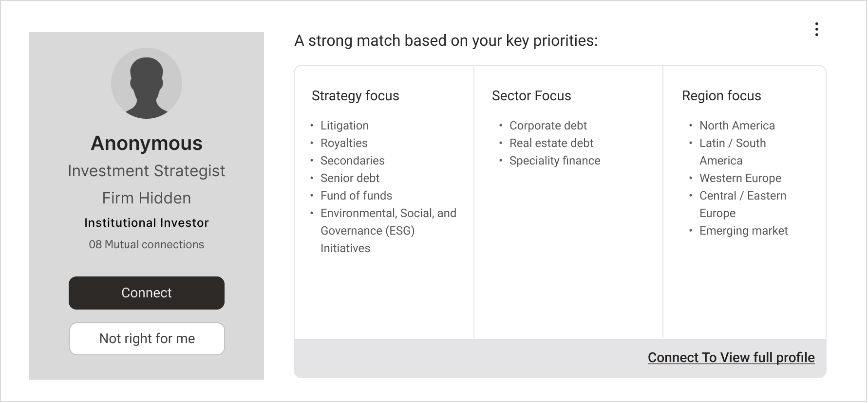Select the Sector Focus heading
Viewport: 868px width, 403px height.
click(x=531, y=96)
